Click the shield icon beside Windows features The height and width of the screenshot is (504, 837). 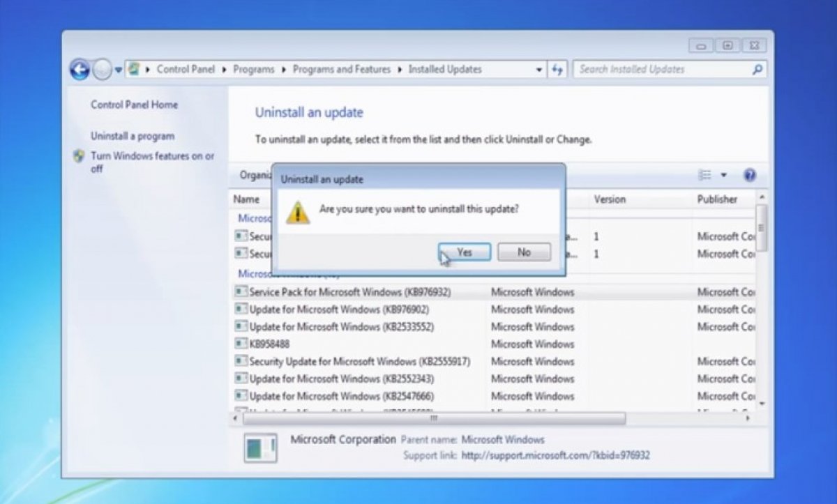tap(79, 155)
